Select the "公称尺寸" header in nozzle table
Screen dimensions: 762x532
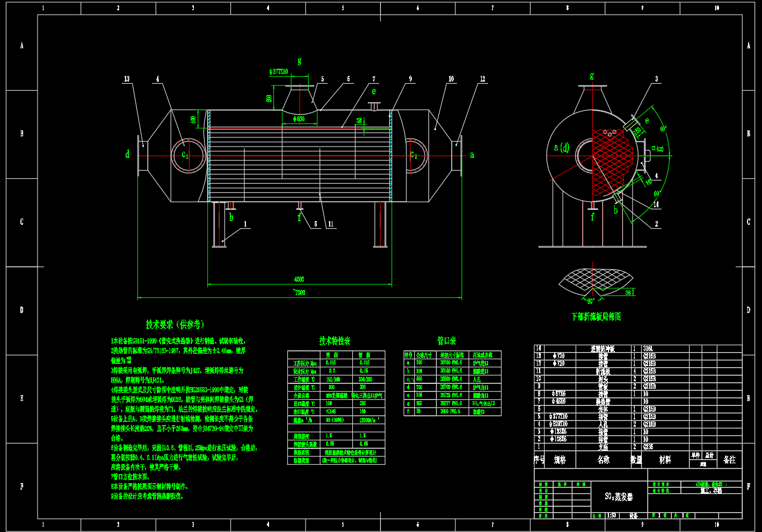tap(424, 355)
